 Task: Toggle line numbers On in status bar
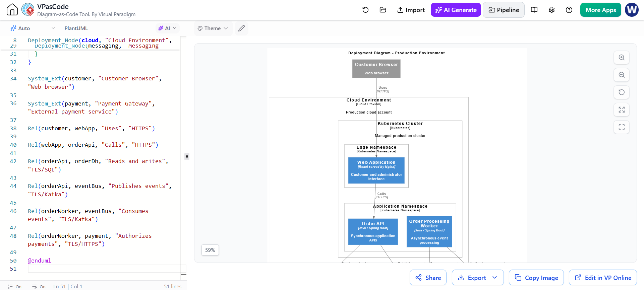click(x=15, y=287)
